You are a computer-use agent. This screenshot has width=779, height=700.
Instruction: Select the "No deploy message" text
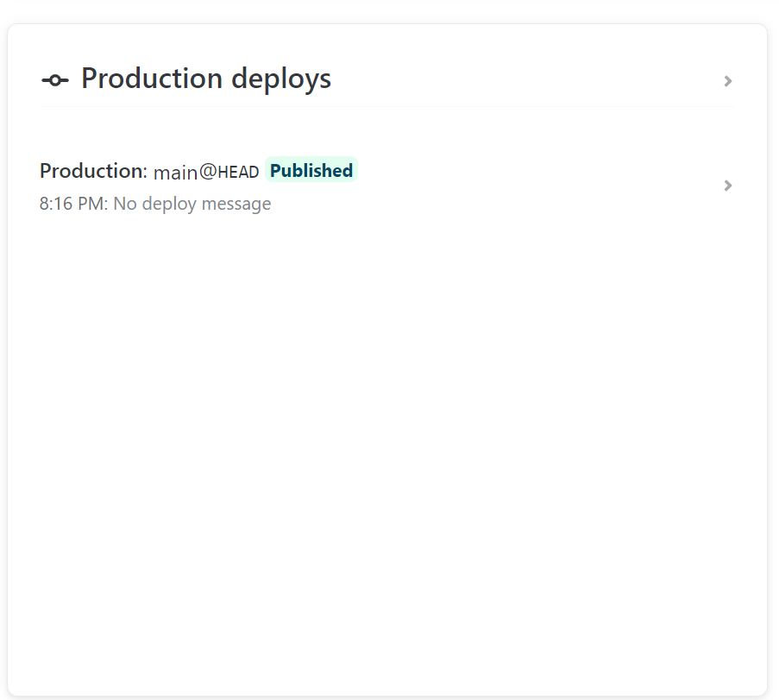coord(192,204)
